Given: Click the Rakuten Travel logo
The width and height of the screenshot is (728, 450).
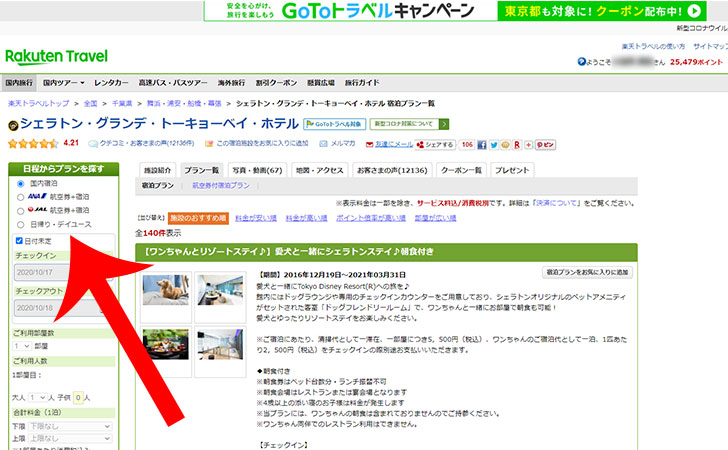Looking at the screenshot, I should coord(56,57).
